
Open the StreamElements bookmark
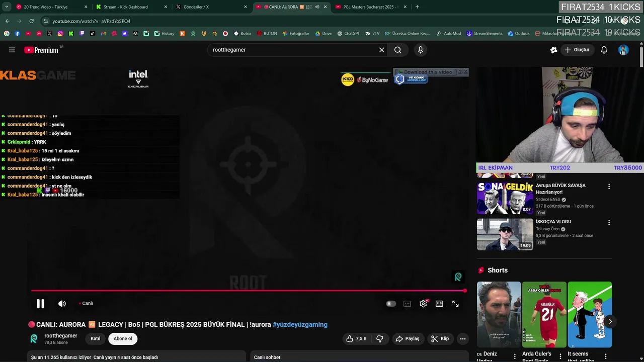[485, 34]
